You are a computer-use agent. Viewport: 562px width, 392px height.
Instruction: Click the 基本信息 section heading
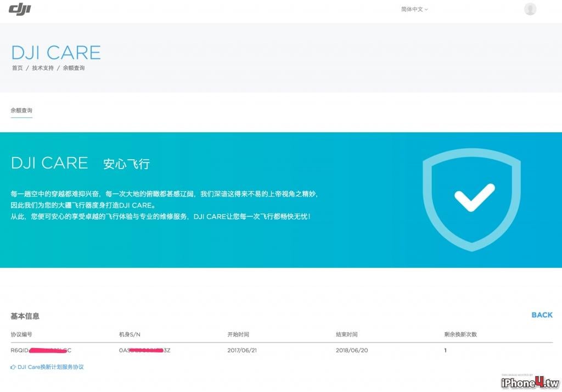point(25,316)
